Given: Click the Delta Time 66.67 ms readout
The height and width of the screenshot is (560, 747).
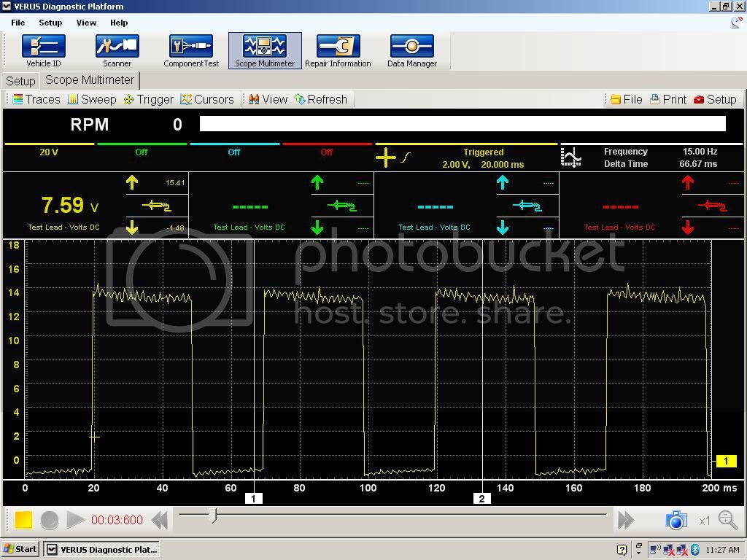Looking at the screenshot, I should 660,164.
